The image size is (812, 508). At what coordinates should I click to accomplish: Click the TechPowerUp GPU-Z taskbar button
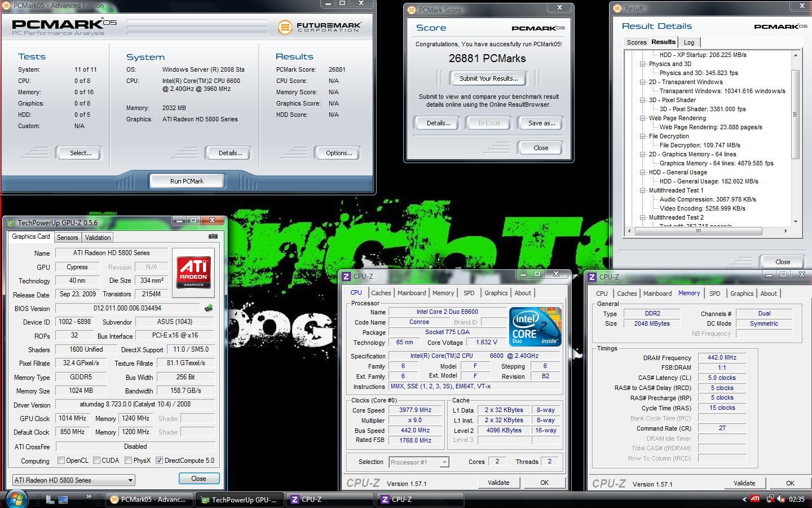point(240,500)
